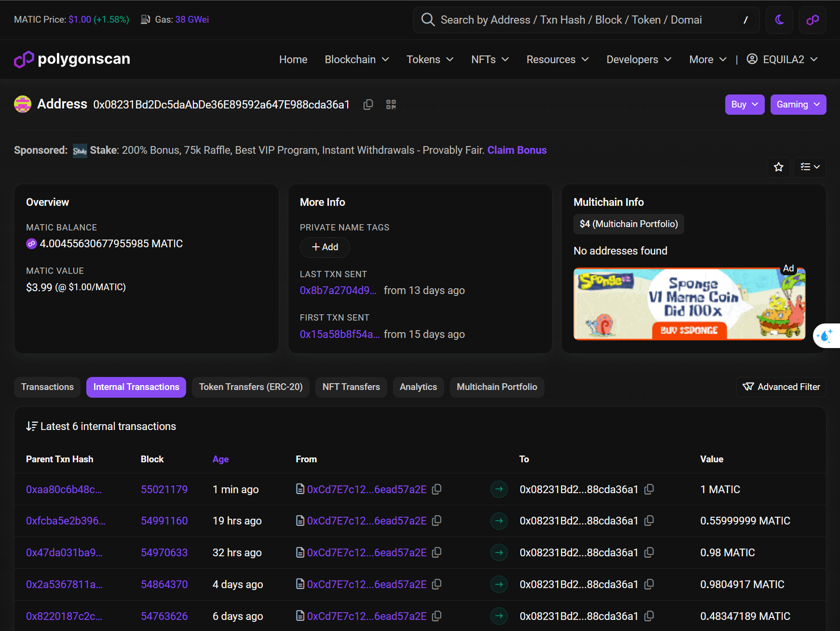This screenshot has width=840, height=631.
Task: Click the Stake sponsor logo
Action: coord(80,151)
